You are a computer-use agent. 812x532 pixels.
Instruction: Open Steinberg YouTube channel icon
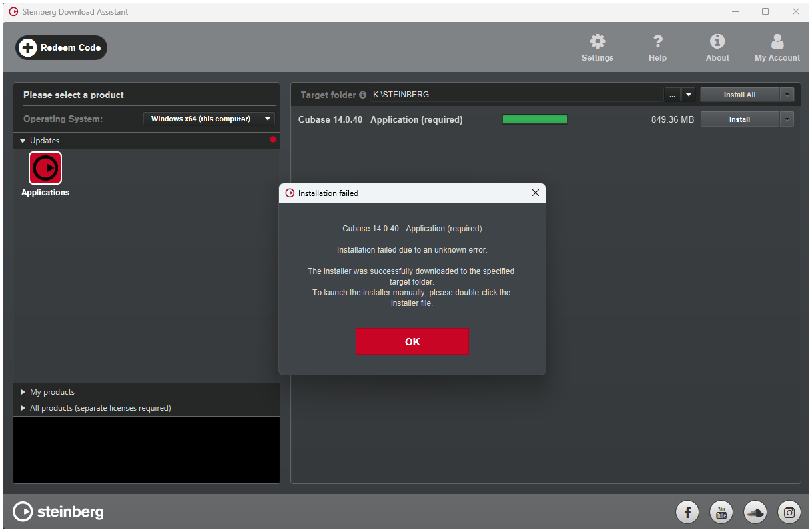point(721,512)
